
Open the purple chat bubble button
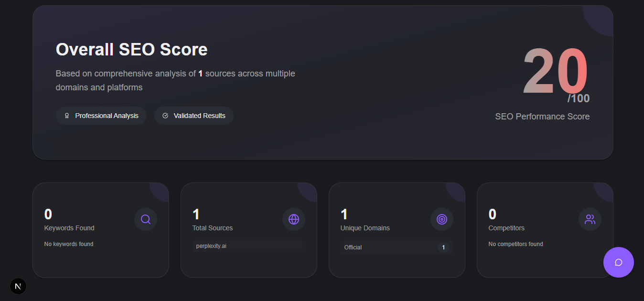point(619,262)
